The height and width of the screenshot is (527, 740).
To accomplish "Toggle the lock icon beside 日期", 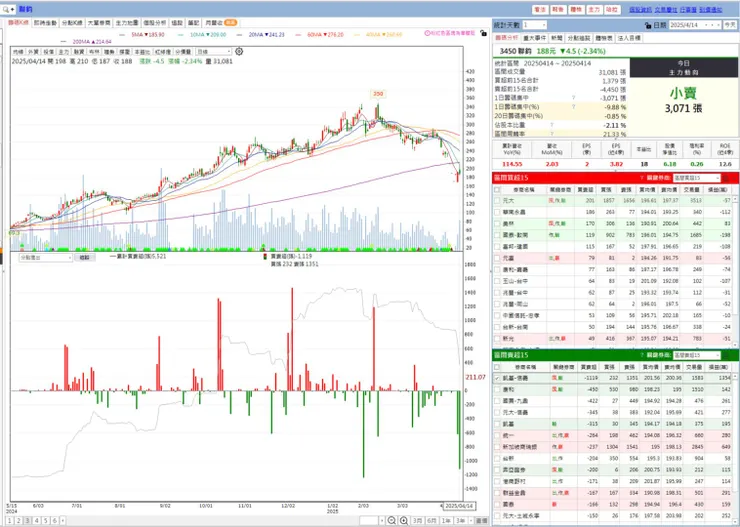I will pos(648,25).
